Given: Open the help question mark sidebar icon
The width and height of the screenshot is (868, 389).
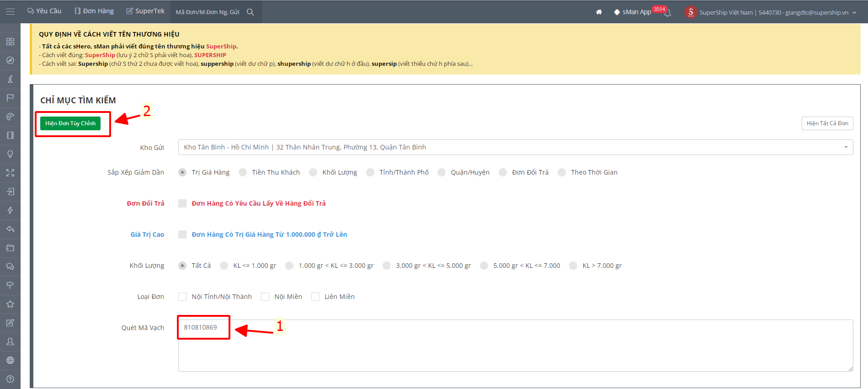Looking at the screenshot, I should pos(10,379).
